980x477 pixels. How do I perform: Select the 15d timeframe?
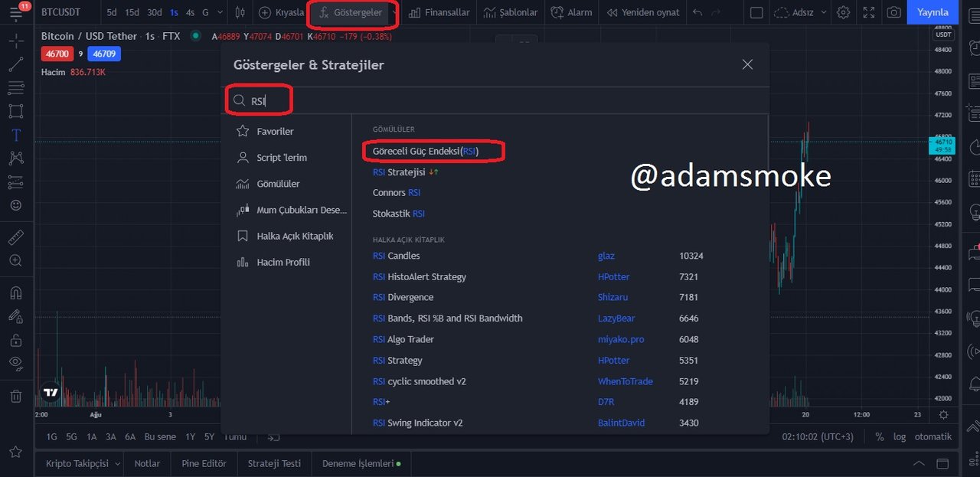[x=132, y=12]
